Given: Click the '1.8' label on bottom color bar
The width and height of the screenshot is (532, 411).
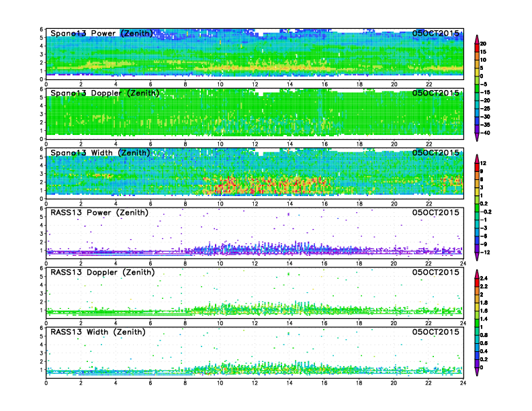Looking at the screenshot, I should click(484, 303).
